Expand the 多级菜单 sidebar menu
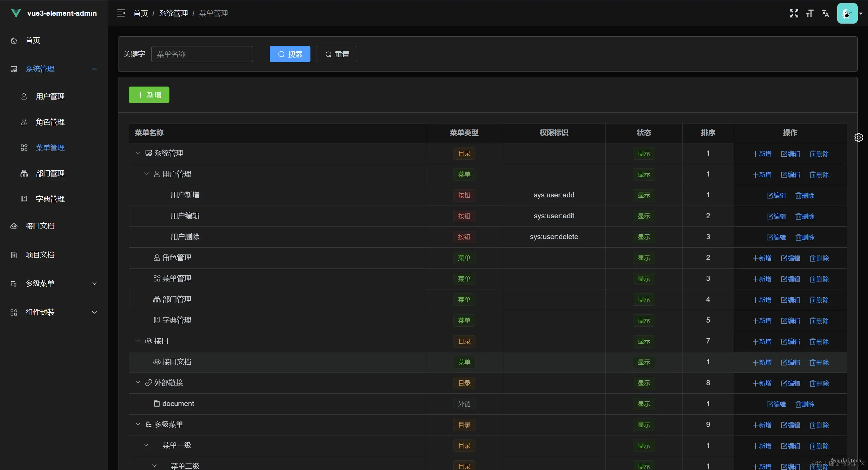868x470 pixels. pos(94,284)
